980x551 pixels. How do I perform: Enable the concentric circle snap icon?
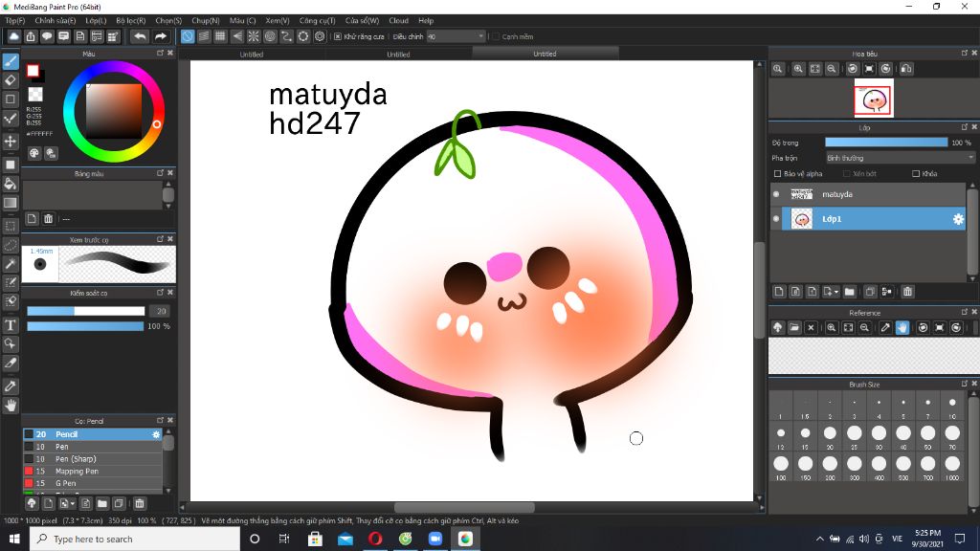tap(270, 37)
